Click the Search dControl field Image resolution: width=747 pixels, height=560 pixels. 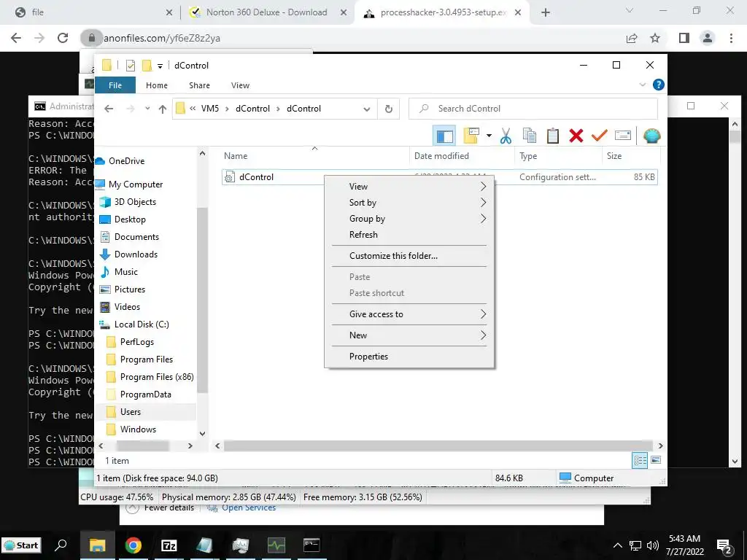[x=533, y=109]
